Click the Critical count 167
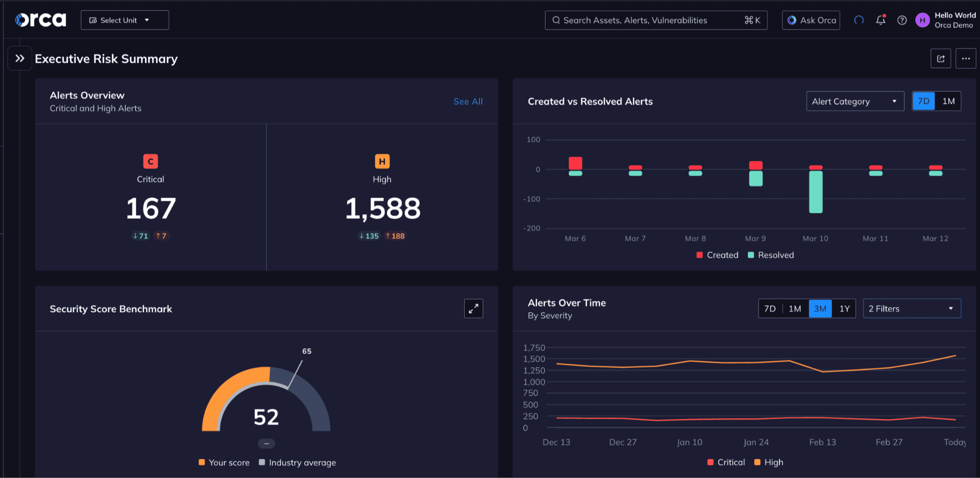 coord(151,209)
